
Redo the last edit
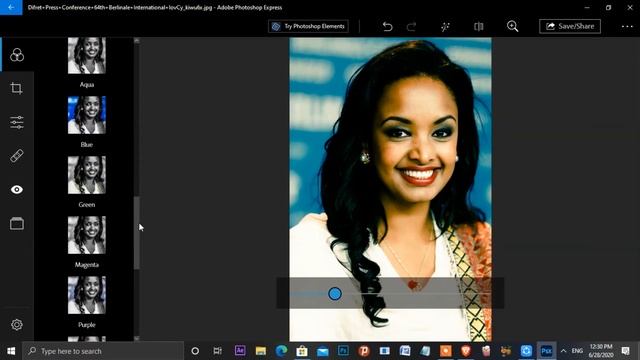click(411, 27)
